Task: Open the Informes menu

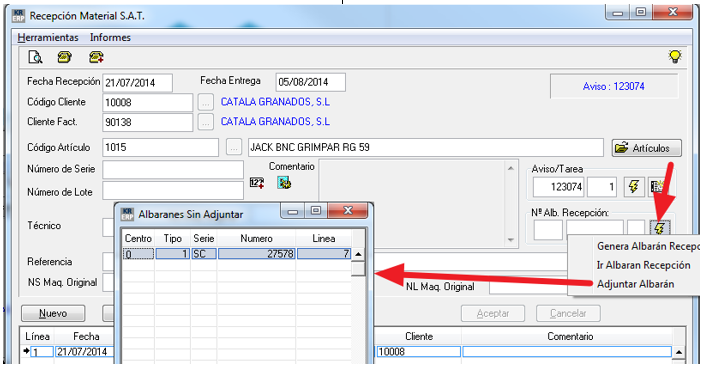Action: 110,37
